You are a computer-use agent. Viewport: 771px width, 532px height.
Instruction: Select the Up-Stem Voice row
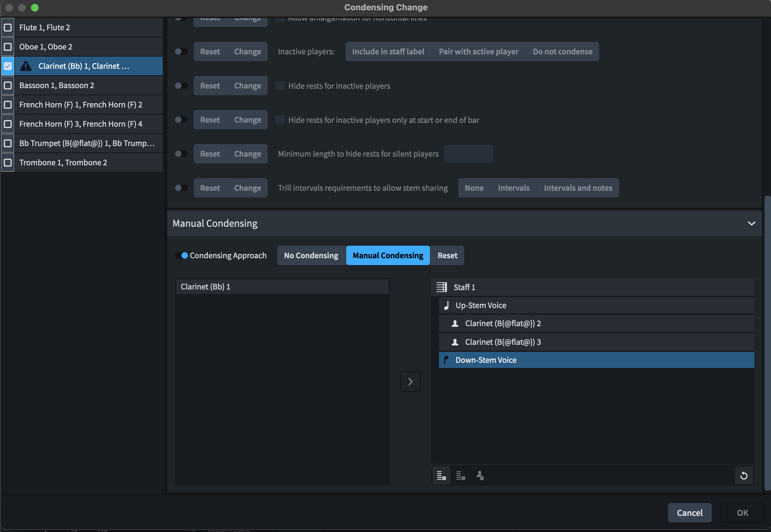[x=480, y=305]
